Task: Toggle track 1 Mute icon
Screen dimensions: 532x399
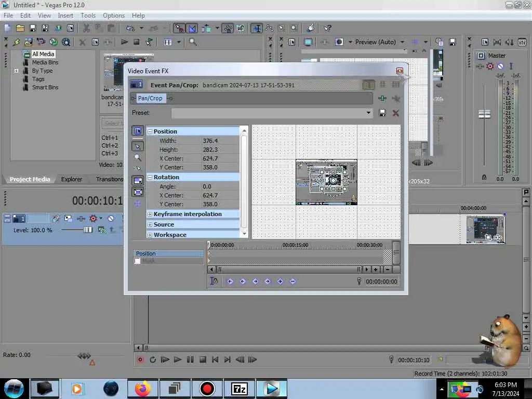Action: pos(111,219)
